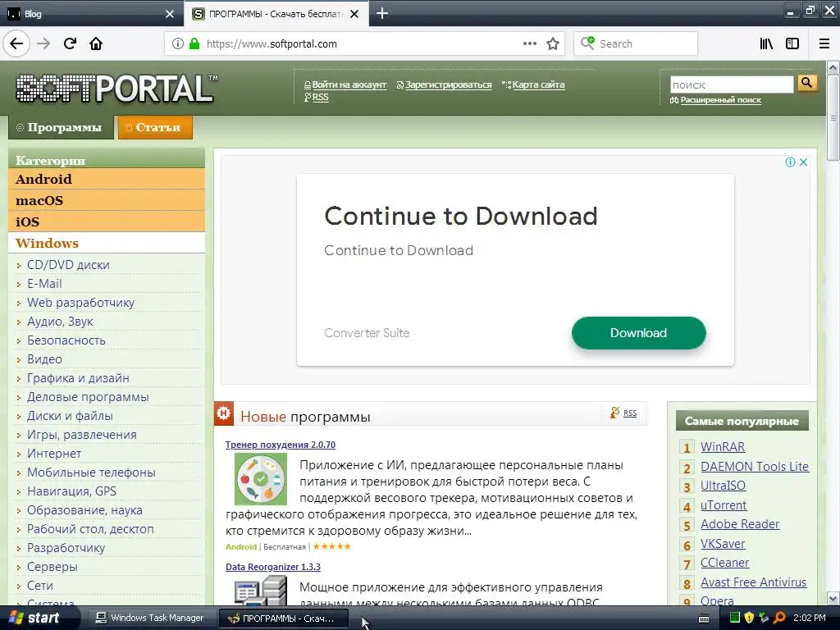Open the Windows Start menu
Image resolution: width=840 pixels, height=630 pixels.
pos(35,618)
